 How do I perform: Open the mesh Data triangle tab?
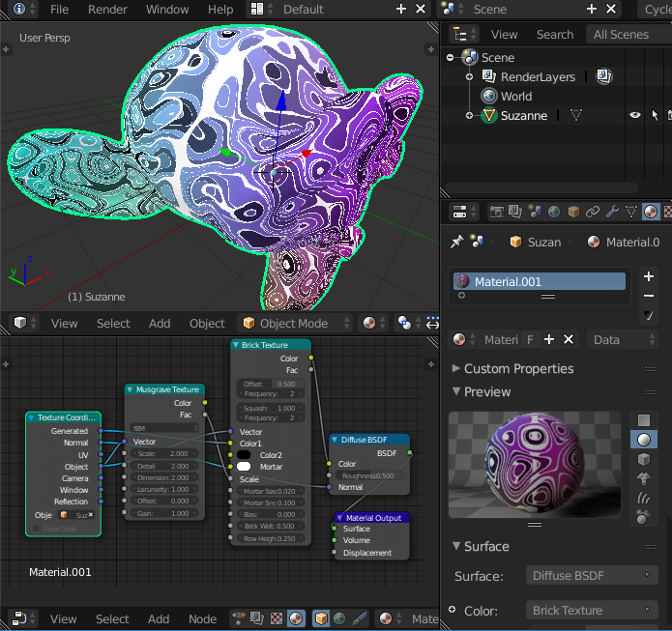point(631,212)
